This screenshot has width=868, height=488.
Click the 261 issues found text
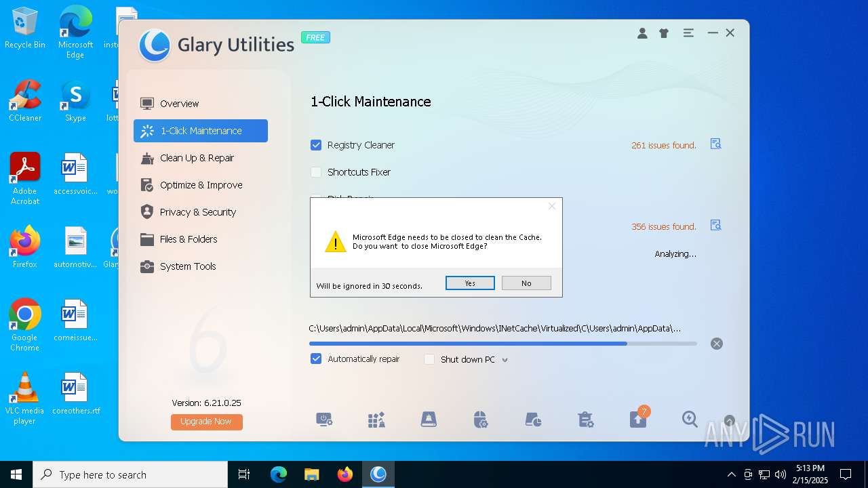664,145
